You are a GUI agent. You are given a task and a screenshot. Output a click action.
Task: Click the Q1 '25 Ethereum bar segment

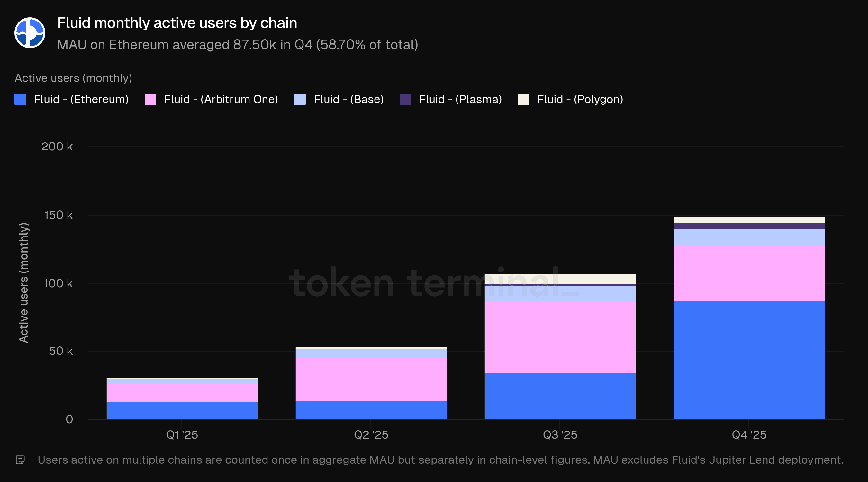(182, 410)
